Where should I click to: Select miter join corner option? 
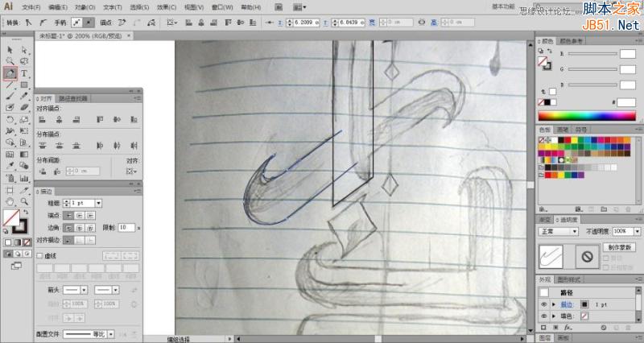[68, 228]
